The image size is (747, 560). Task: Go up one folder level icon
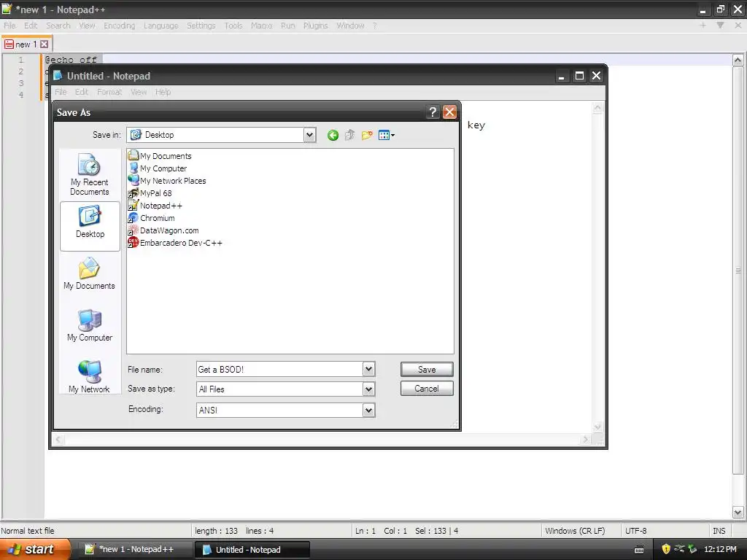point(349,135)
